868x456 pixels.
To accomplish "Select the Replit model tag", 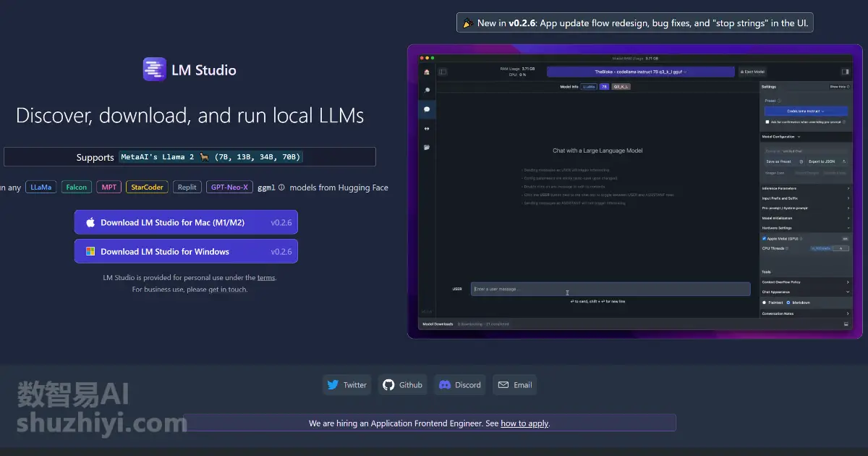I will pyautogui.click(x=187, y=187).
